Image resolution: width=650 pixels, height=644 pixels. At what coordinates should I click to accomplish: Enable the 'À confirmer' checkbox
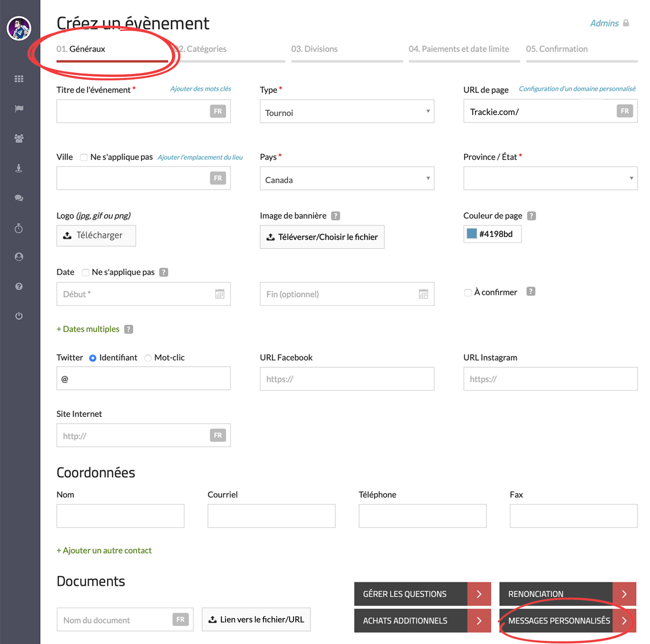tap(468, 292)
